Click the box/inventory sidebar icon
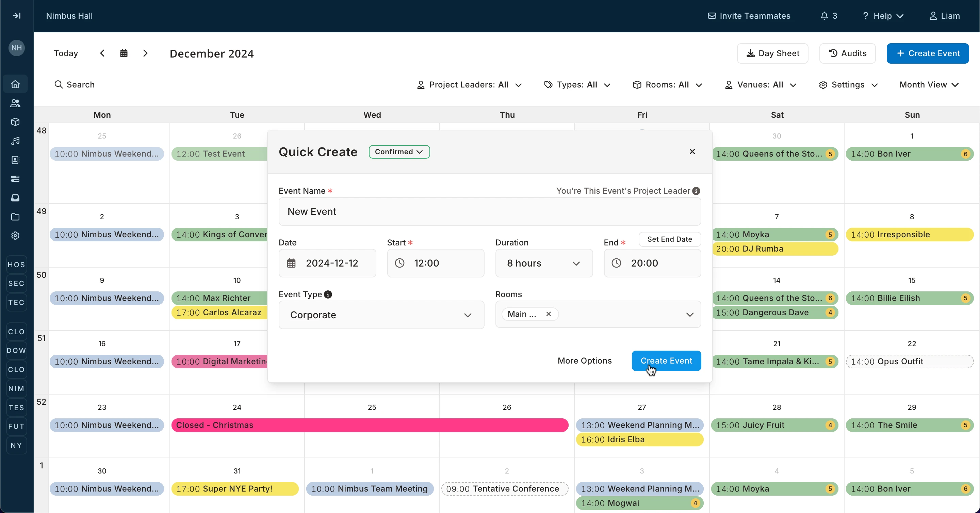980x513 pixels. point(15,122)
